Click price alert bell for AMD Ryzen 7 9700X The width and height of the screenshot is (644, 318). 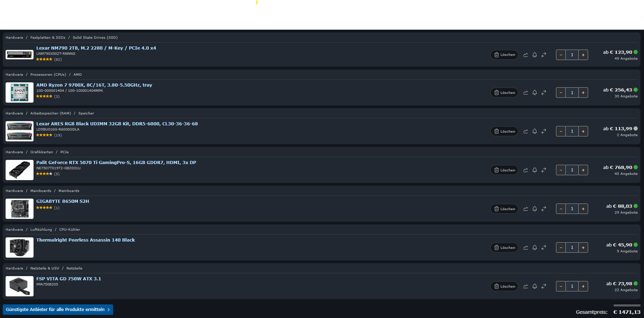tap(535, 93)
